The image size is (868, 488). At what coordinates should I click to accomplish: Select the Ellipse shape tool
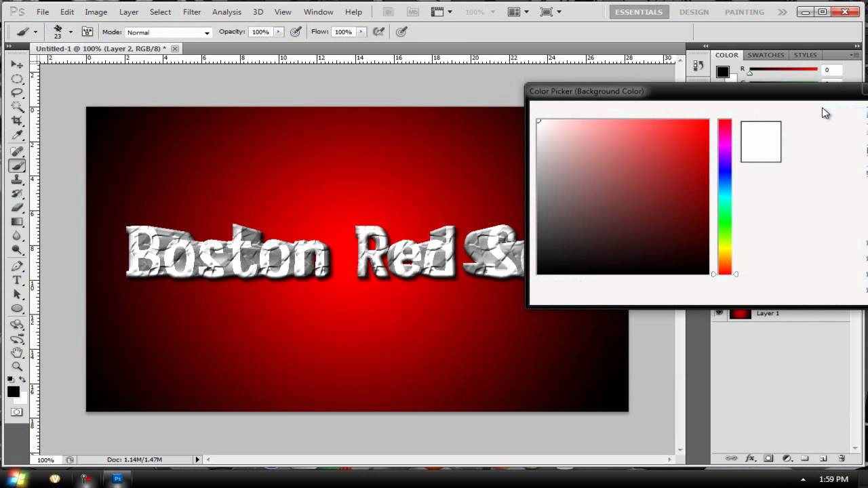click(x=17, y=309)
